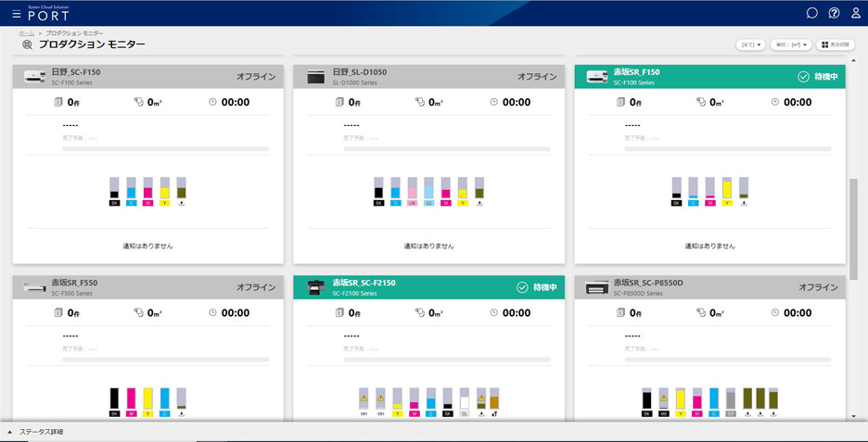
Task: Click the chat message bubble icon
Action: tap(811, 13)
